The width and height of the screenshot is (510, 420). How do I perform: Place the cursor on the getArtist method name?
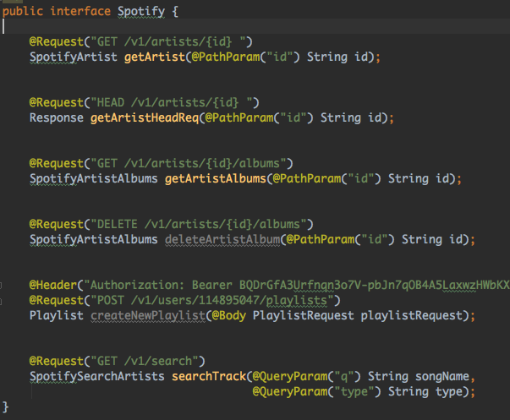[155, 57]
